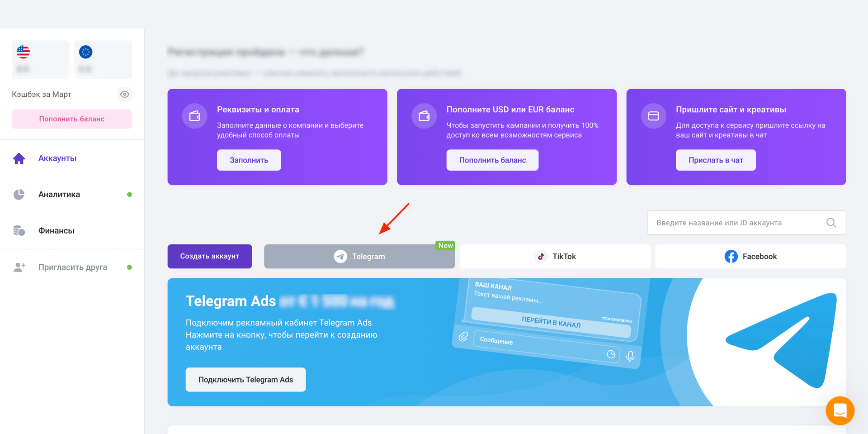Click the US flag USD balance card
This screenshot has height=434, width=868.
[41, 60]
